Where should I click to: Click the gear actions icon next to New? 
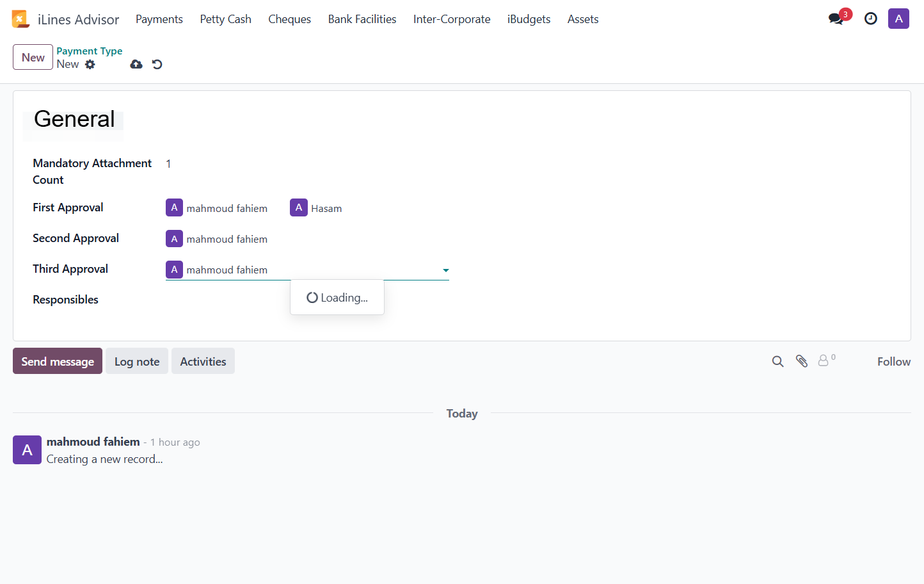point(90,64)
